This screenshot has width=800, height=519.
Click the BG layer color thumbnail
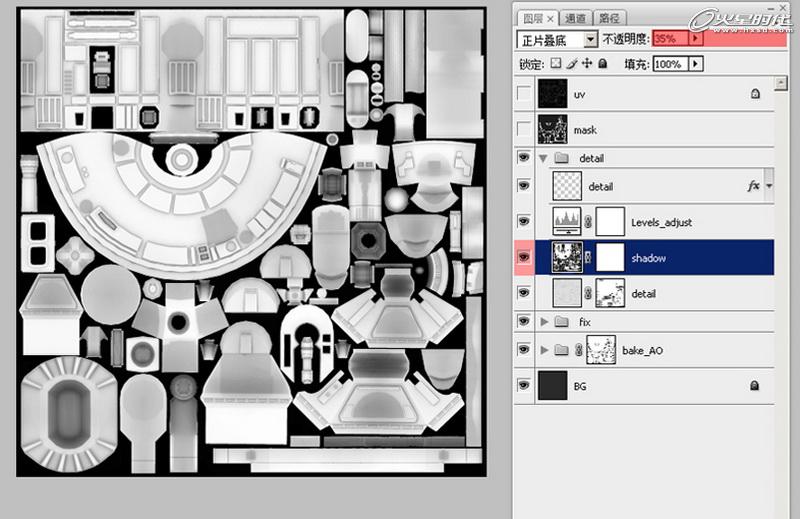[552, 386]
